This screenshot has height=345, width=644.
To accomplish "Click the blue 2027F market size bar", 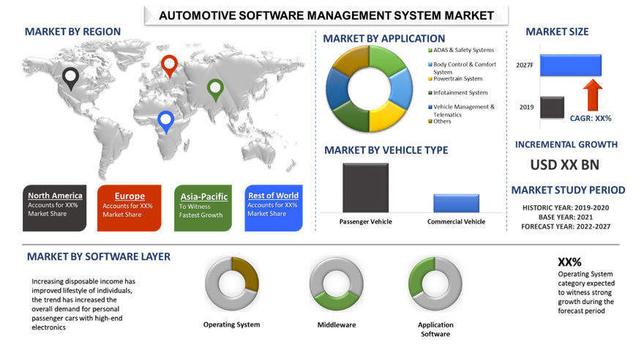I will pyautogui.click(x=571, y=65).
